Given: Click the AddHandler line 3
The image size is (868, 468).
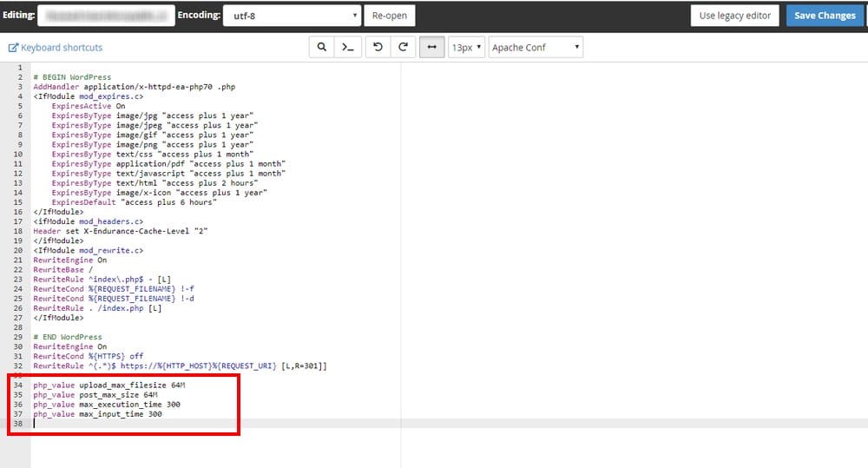Looking at the screenshot, I should [x=134, y=87].
